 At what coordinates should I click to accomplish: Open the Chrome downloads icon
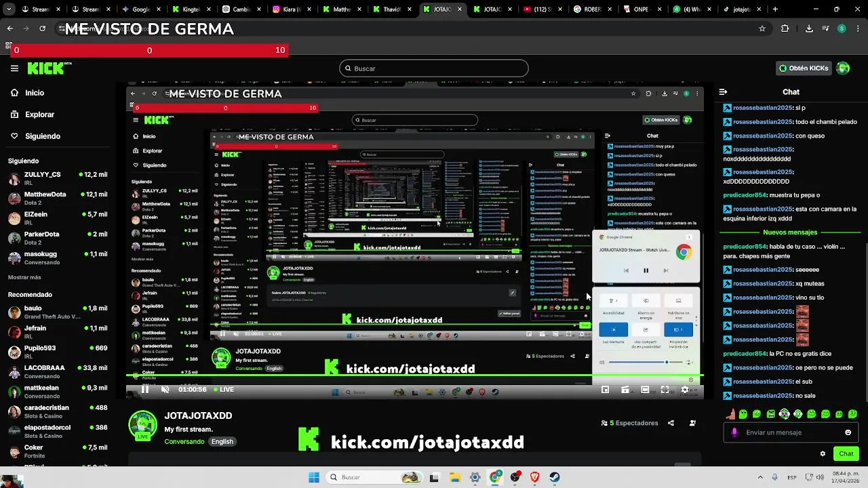coord(809,28)
